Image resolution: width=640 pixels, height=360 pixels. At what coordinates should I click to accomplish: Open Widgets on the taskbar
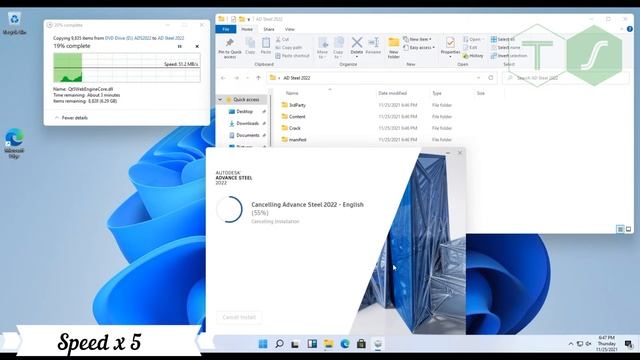coord(312,344)
